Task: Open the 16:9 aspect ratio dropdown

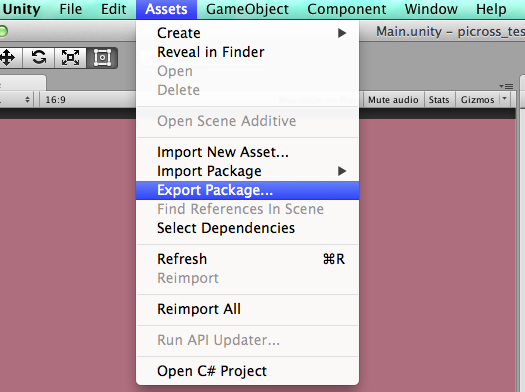Action: [87, 100]
